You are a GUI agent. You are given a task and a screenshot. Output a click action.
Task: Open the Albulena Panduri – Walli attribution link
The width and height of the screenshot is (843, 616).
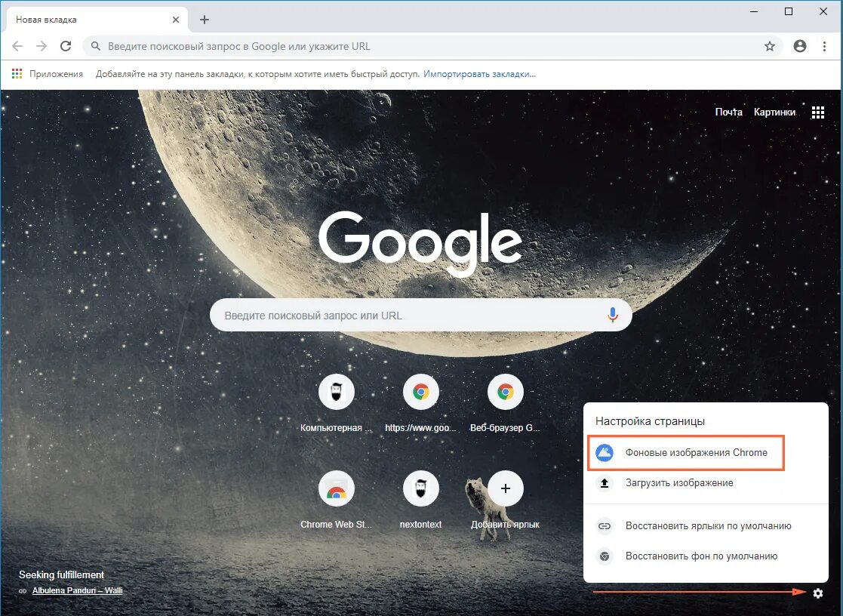pyautogui.click(x=78, y=591)
